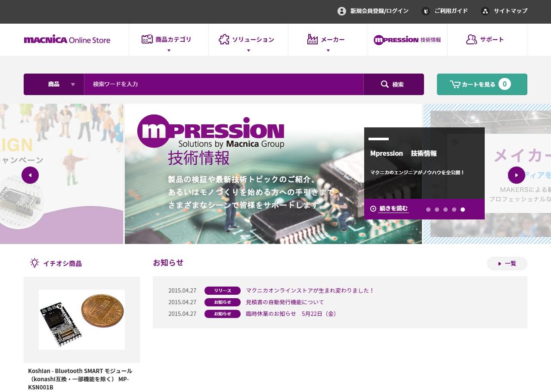Viewport: 551px width, 392px height.
Task: Open Mpression 技術情報 navigation item
Action: [x=408, y=40]
